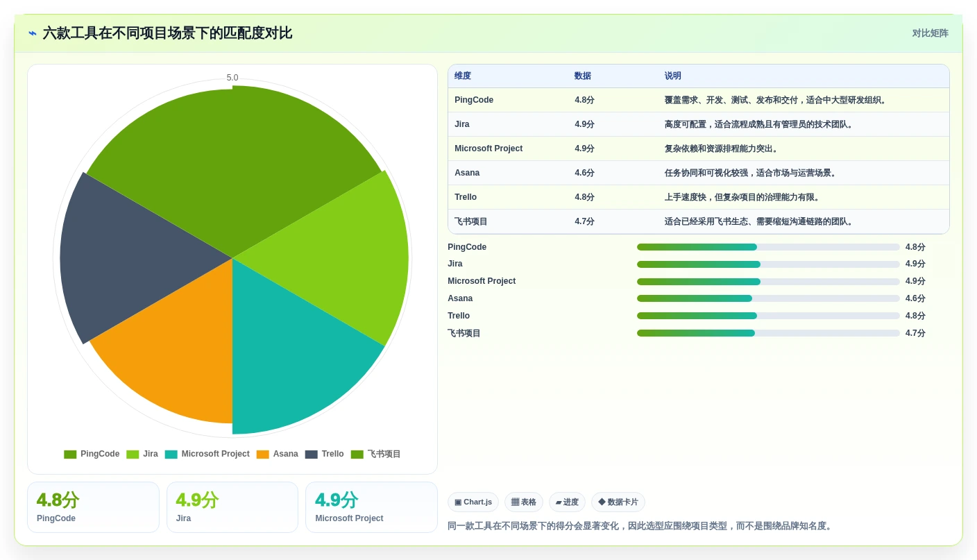The width and height of the screenshot is (977, 560).
Task: Click the 对比矩阵 label in header
Action: coord(930,33)
